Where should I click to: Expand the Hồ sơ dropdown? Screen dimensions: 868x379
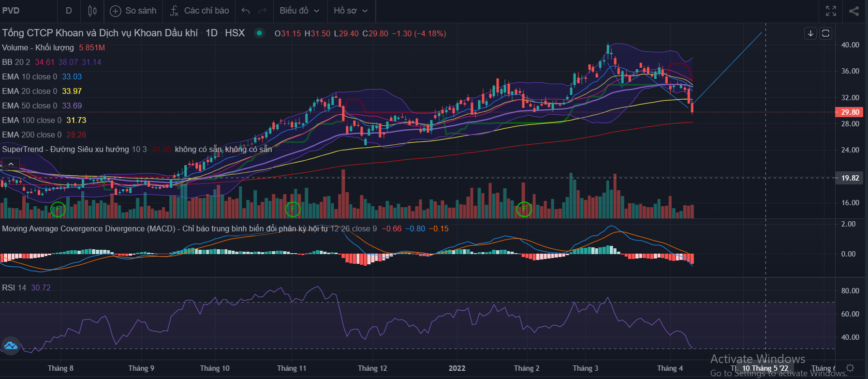point(351,11)
